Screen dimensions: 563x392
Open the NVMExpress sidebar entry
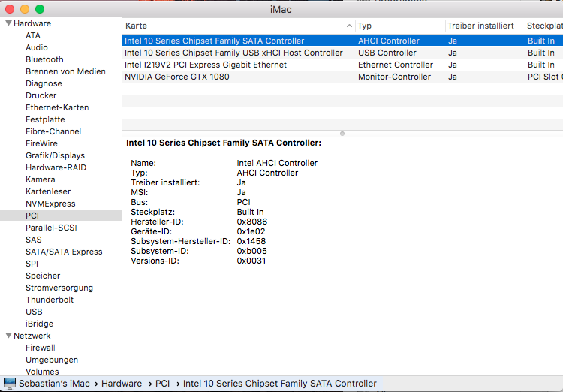pos(50,204)
